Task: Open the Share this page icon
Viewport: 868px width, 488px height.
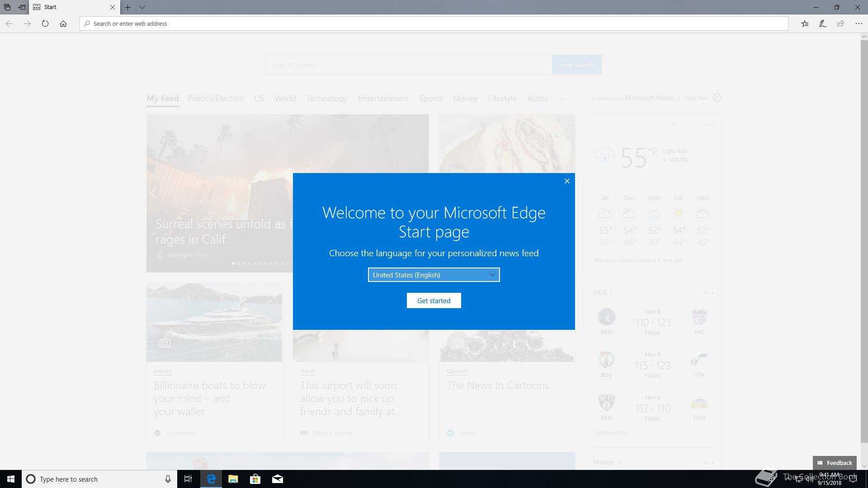Action: click(x=840, y=23)
